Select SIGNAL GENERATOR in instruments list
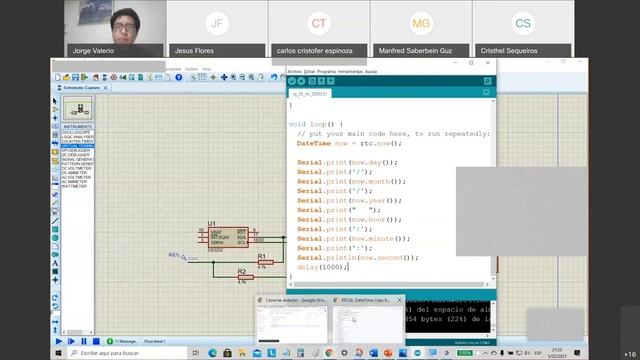640x360 pixels. 77,159
